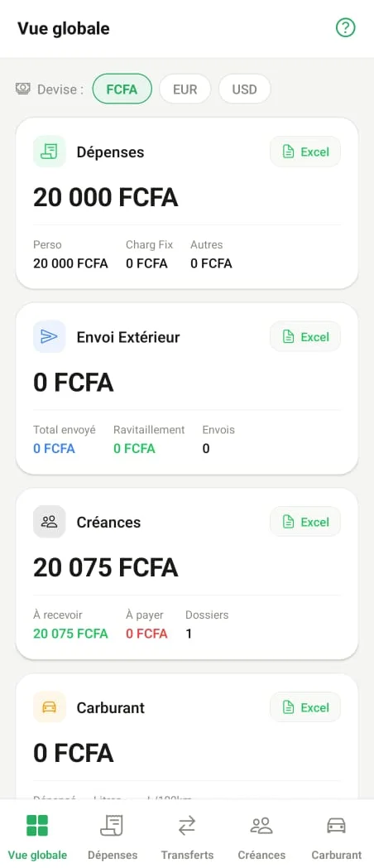
Task: Open the Créances bottom navigation tab
Action: point(261,836)
